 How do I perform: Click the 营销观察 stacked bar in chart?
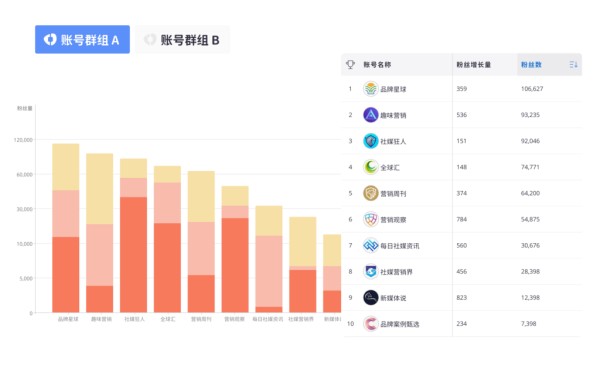[x=235, y=249]
